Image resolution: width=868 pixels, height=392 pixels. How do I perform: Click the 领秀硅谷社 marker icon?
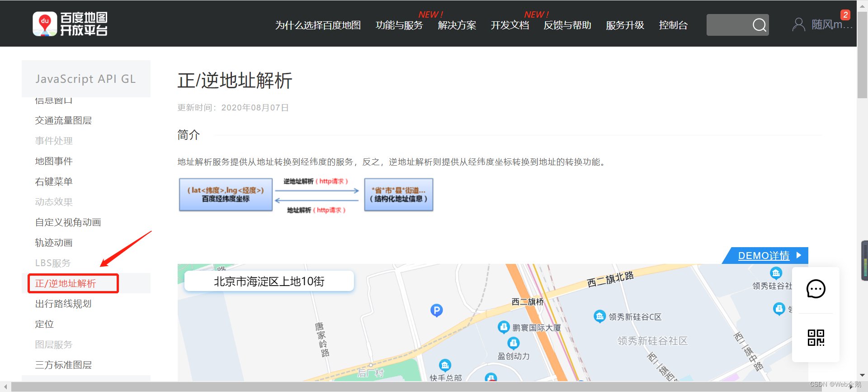tap(776, 273)
